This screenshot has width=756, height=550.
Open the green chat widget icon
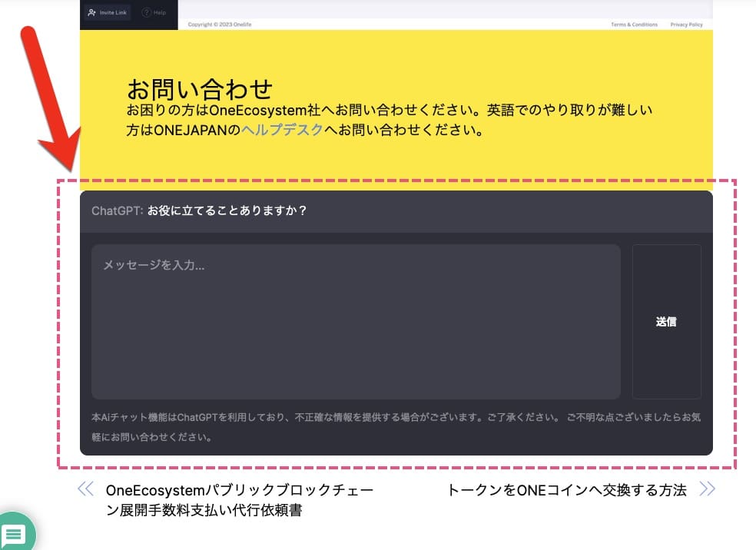15,533
